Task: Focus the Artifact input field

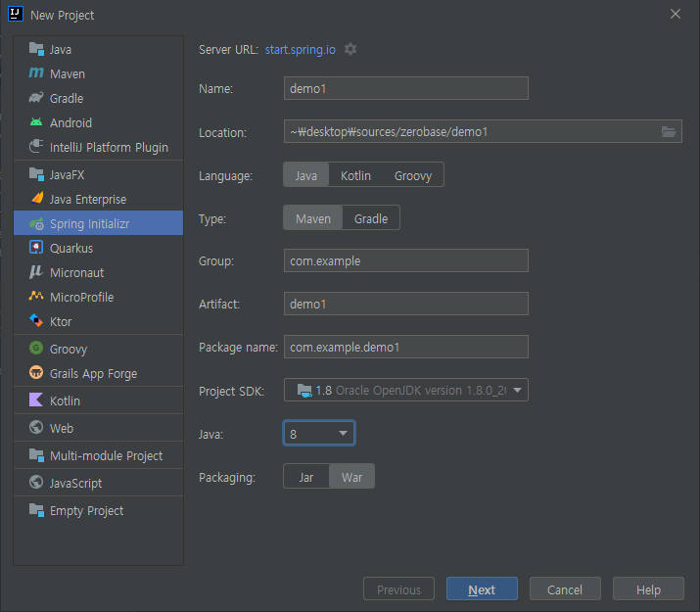Action: coord(405,304)
